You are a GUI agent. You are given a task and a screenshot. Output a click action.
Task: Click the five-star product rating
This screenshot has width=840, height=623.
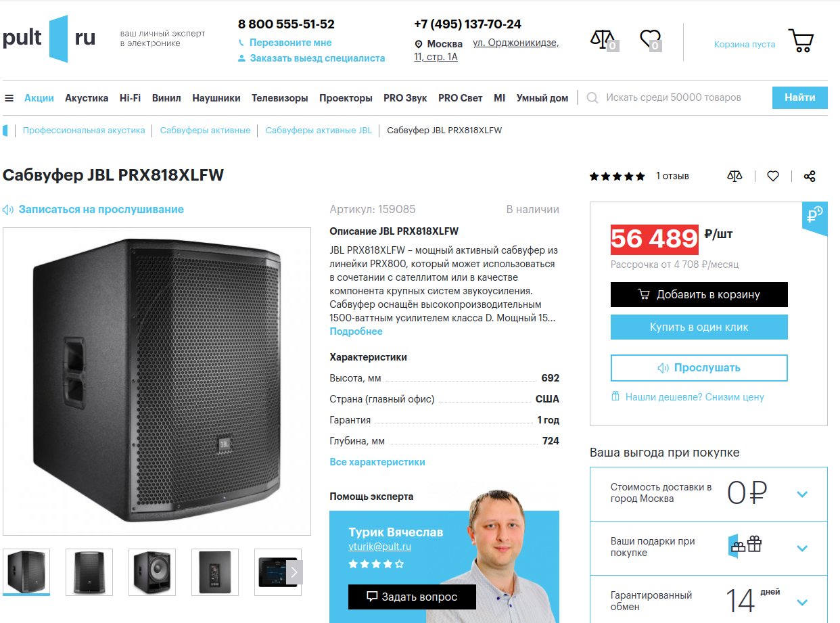pyautogui.click(x=617, y=177)
